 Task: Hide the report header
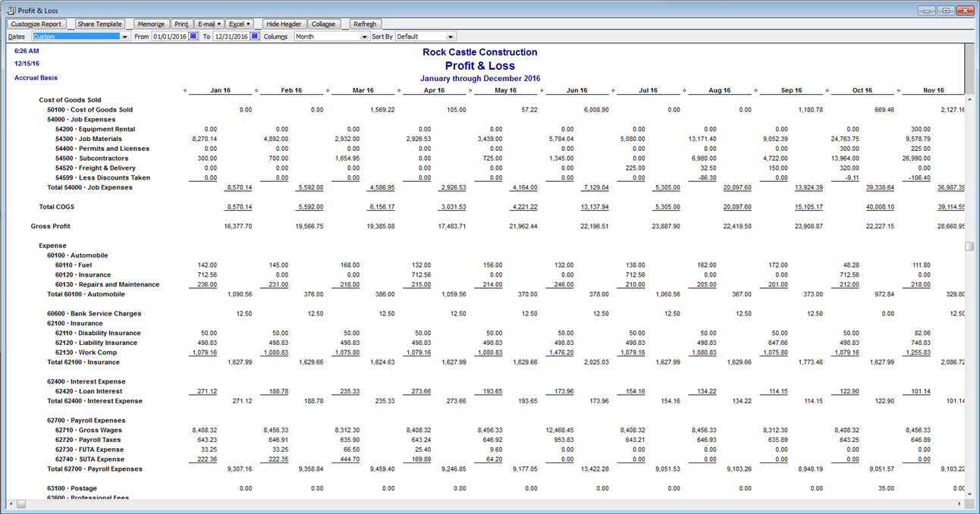285,24
